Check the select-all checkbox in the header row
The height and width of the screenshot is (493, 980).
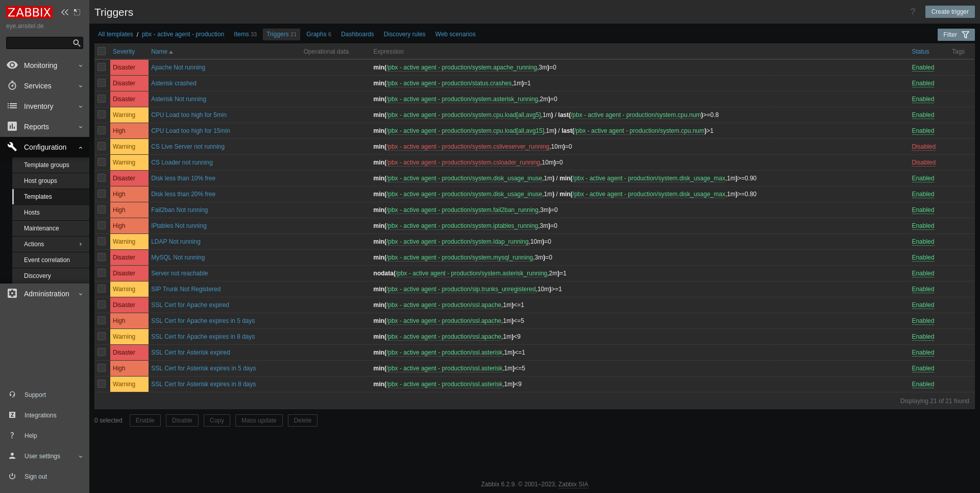(x=102, y=51)
